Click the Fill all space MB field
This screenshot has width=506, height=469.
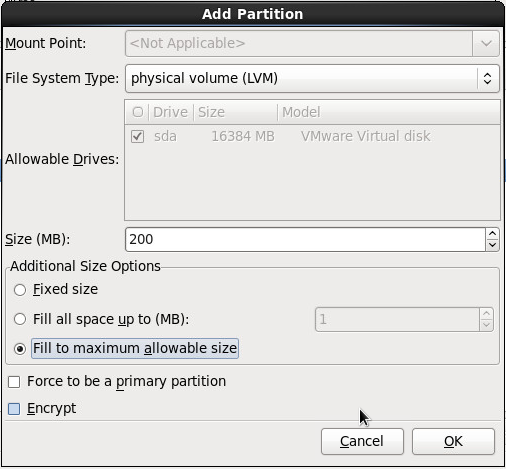pyautogui.click(x=397, y=319)
